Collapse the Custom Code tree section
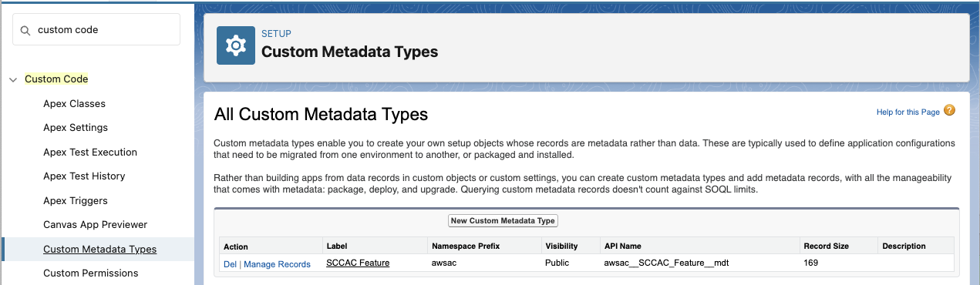Screen dimensions: 980x285 12,79
